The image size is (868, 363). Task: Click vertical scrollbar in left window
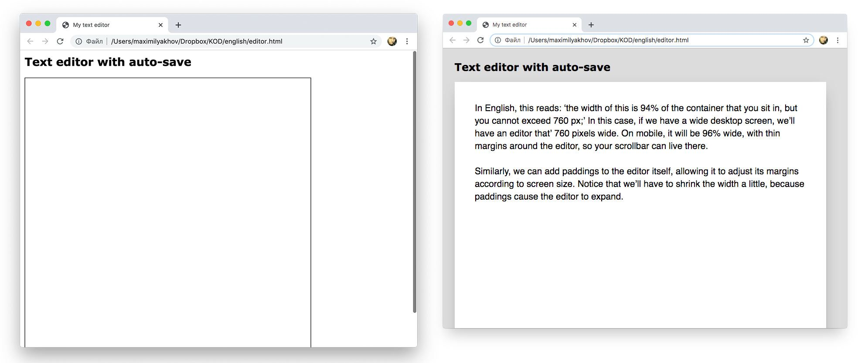point(415,181)
